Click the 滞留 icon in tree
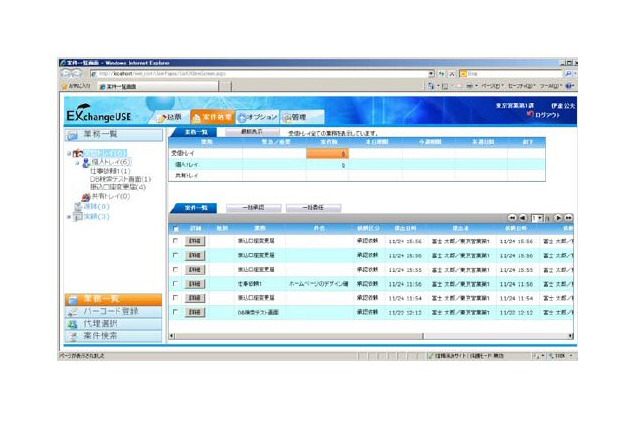 click(x=78, y=206)
